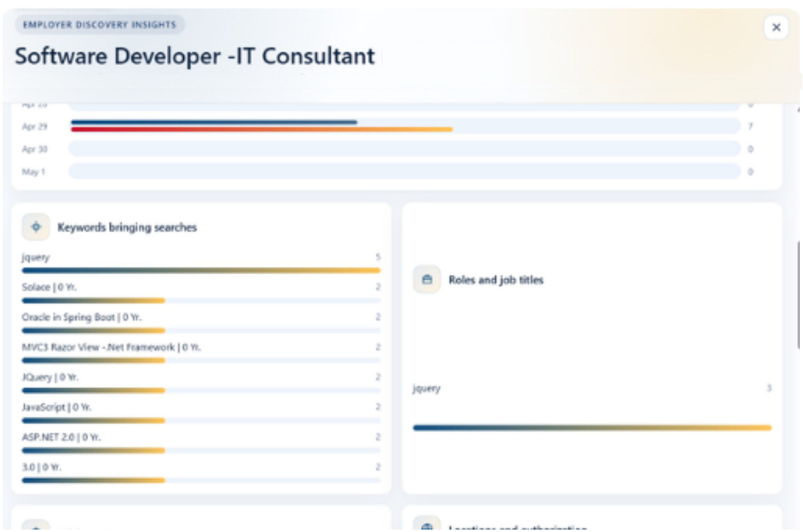Click the Oracle in Spring Boot progress bar
This screenshot has width=803, height=532.
coord(201,330)
